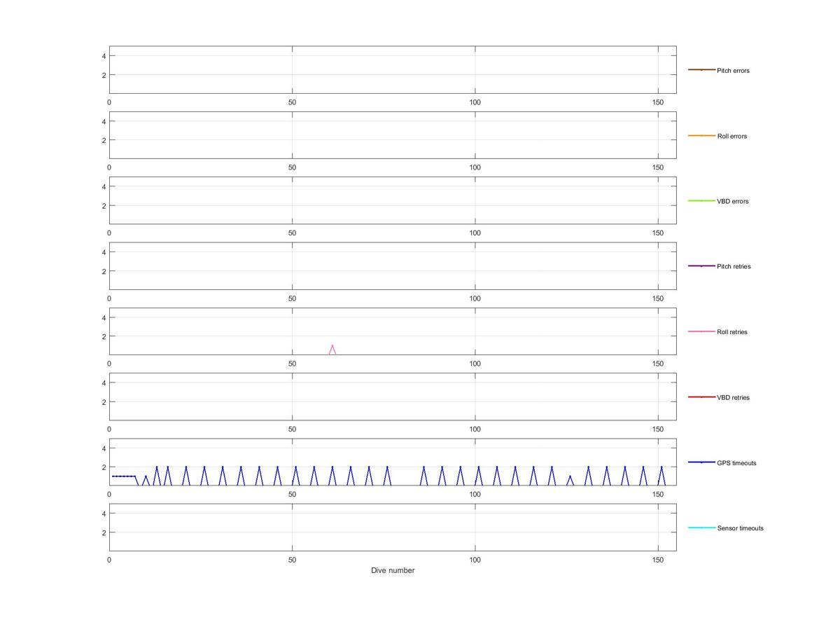This screenshot has height=620, width=840.
Task: Click the flat GPS timeouts segment at start
Action: [123, 476]
